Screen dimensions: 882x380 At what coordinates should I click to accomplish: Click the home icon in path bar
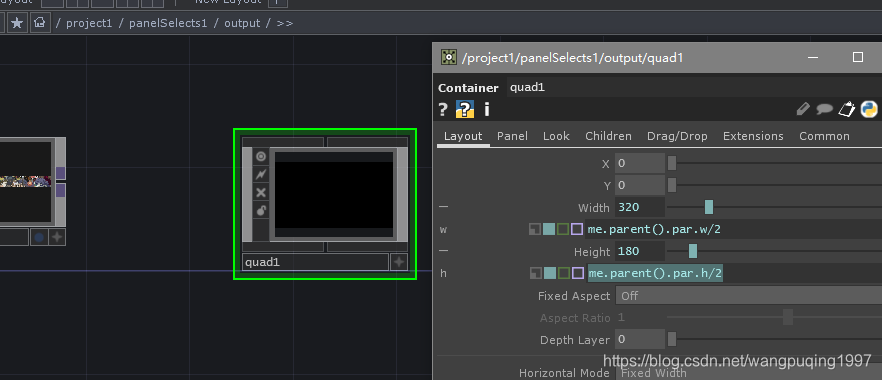[x=39, y=23]
